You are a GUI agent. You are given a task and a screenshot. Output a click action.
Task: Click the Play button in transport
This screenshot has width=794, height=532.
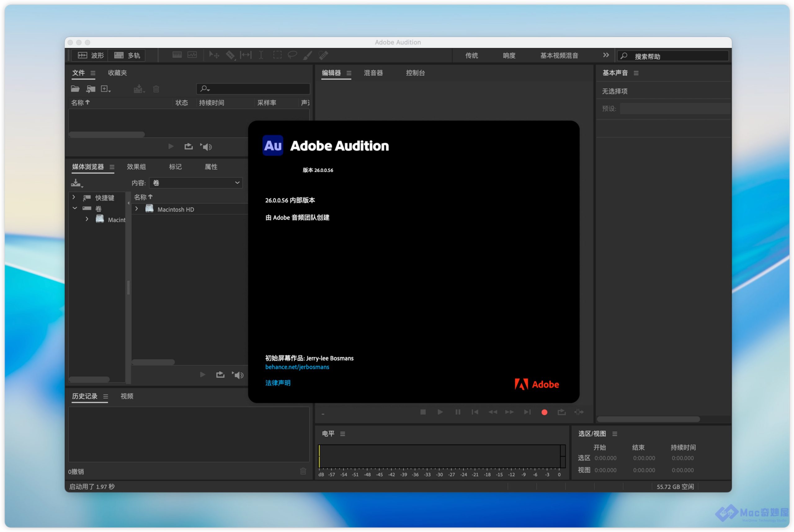(x=440, y=412)
